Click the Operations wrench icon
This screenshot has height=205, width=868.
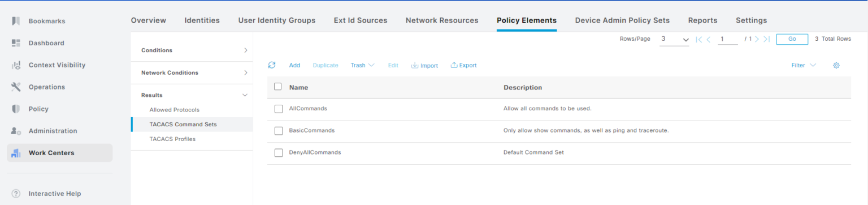pyautogui.click(x=16, y=87)
